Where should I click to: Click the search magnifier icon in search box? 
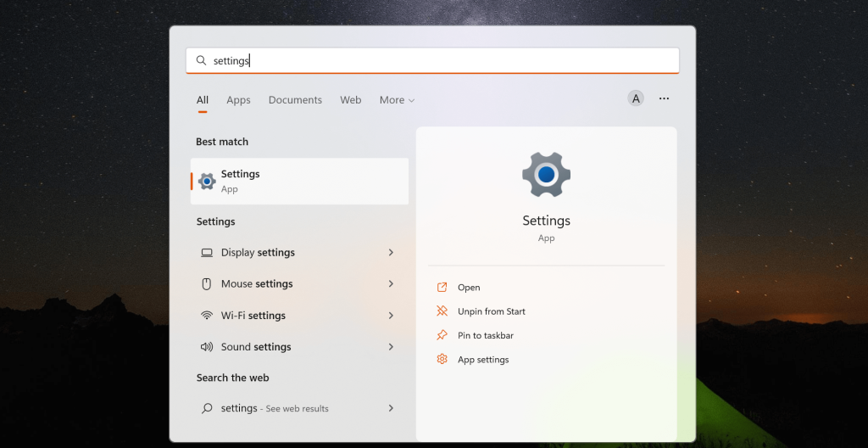point(202,60)
